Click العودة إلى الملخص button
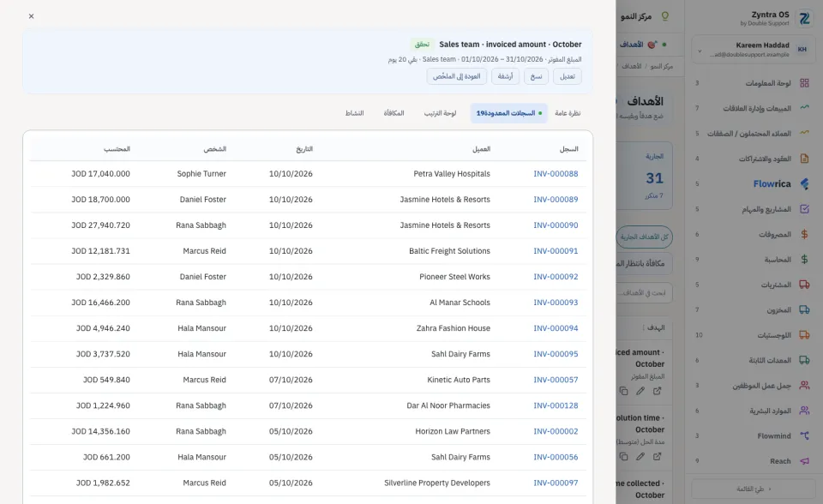 457,76
